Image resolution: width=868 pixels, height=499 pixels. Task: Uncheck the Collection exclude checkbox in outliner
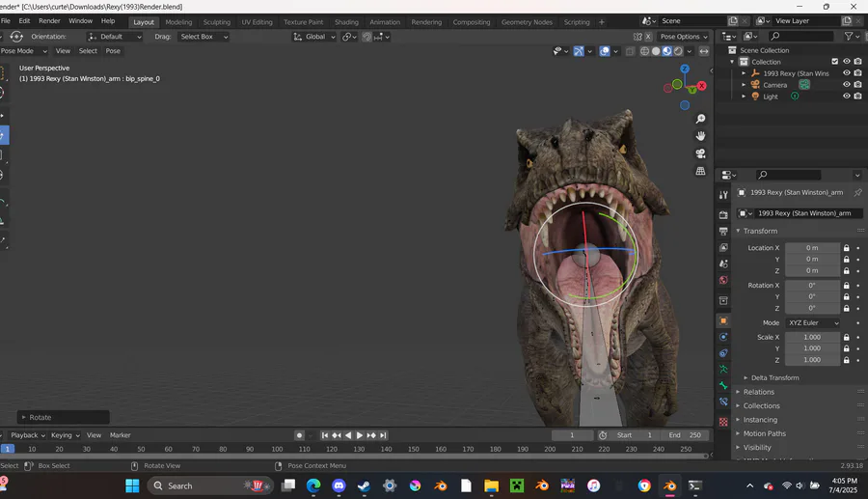click(x=835, y=62)
